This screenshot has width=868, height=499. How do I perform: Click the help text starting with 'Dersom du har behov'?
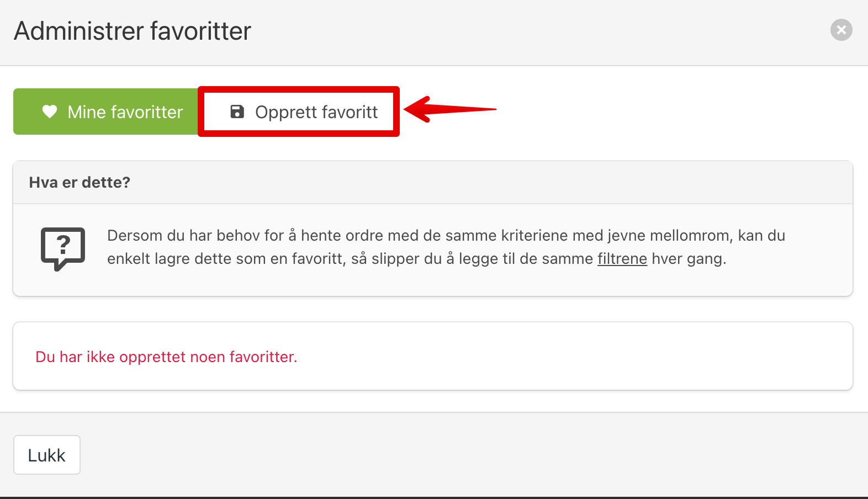446,247
